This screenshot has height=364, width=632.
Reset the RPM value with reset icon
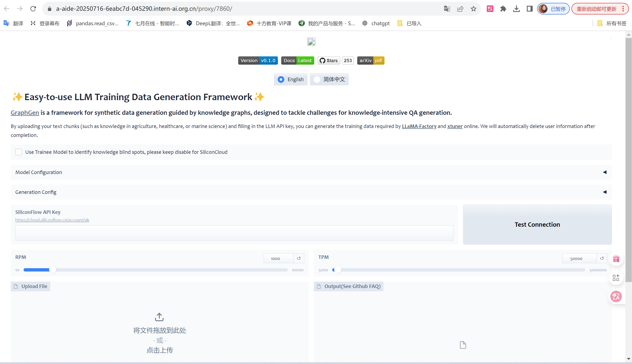click(299, 258)
